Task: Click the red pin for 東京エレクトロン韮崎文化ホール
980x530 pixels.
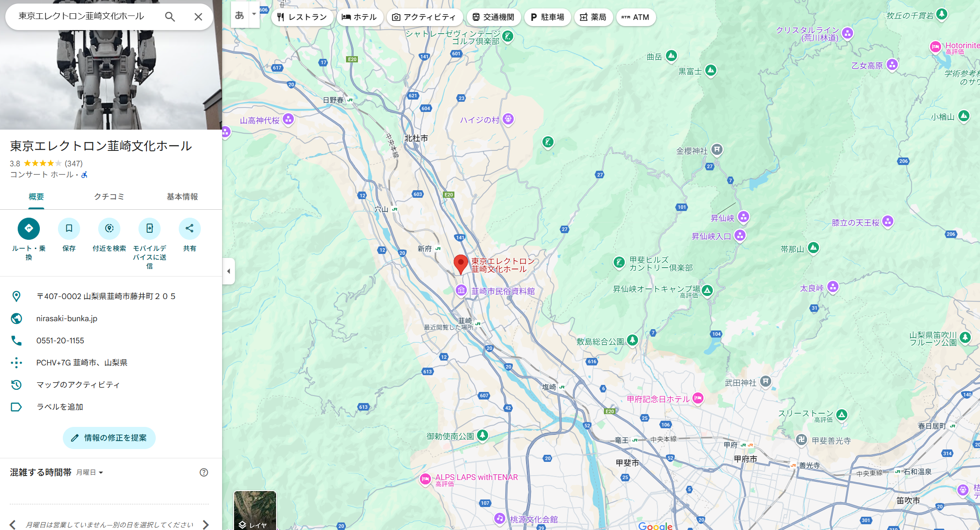Action: pyautogui.click(x=461, y=264)
